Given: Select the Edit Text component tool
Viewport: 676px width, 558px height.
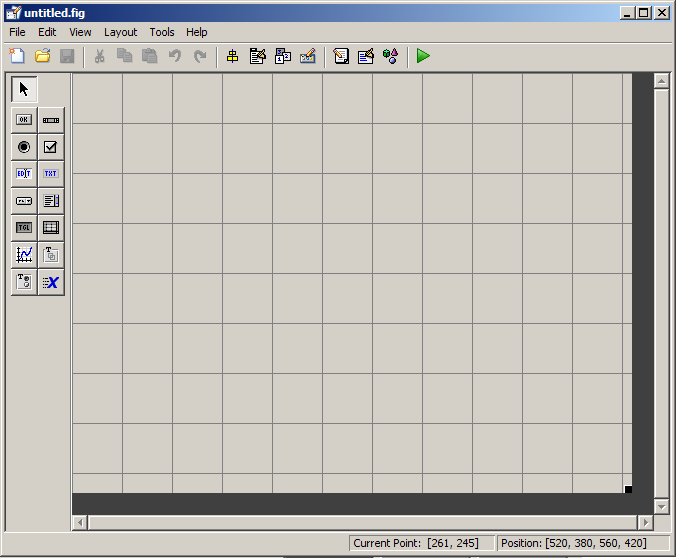Looking at the screenshot, I should click(24, 174).
